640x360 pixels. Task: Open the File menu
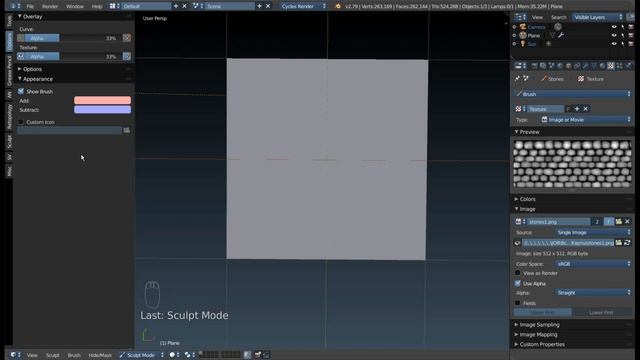pyautogui.click(x=30, y=7)
